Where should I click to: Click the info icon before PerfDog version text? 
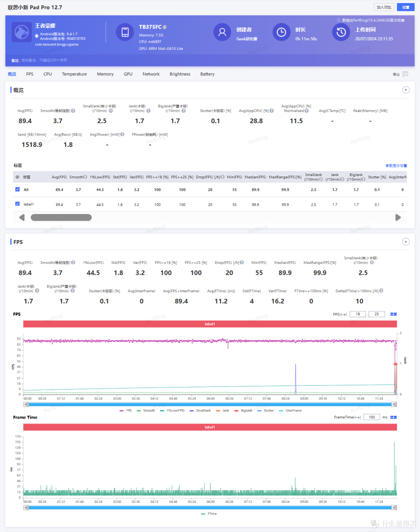339,20
